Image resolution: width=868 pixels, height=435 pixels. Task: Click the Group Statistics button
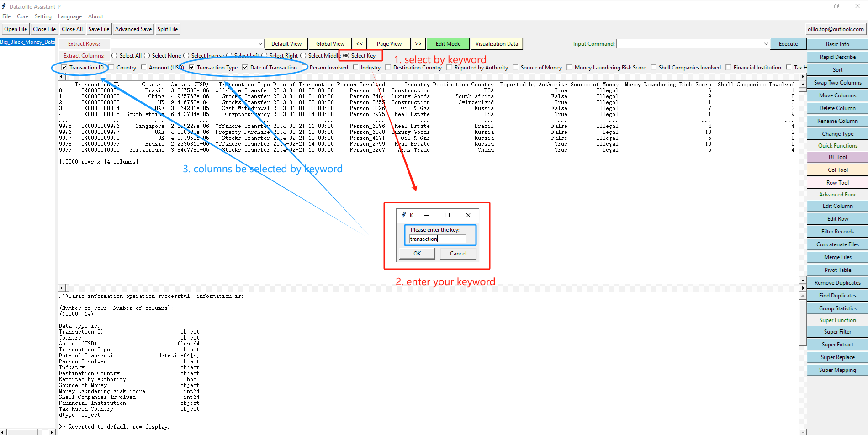837,308
